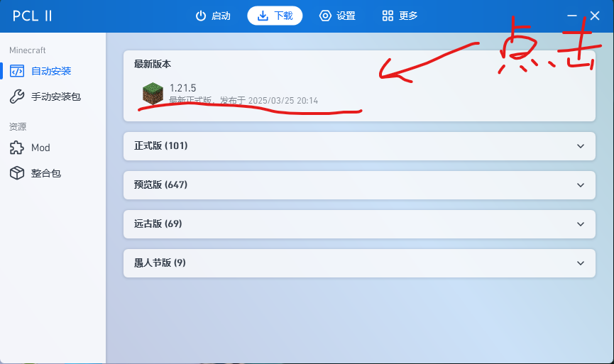Viewport: 614px width, 364px height.
Task: Click the power icon next to 启动
Action: coord(201,16)
